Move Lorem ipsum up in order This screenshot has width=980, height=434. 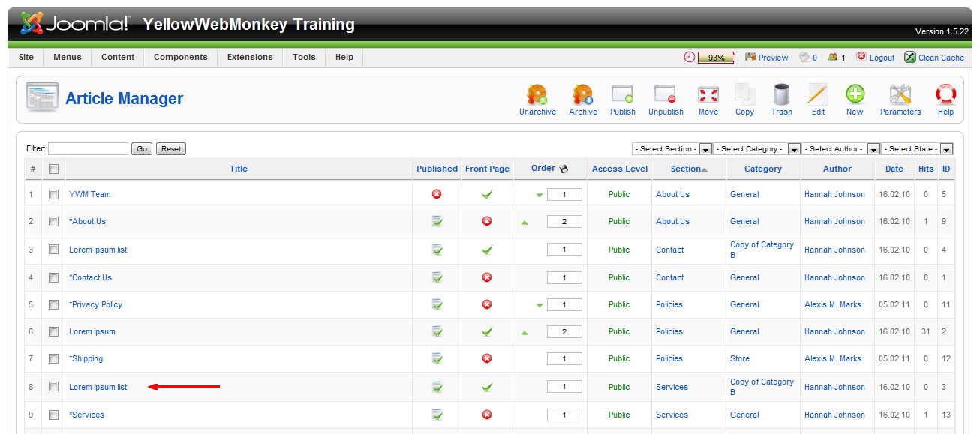pyautogui.click(x=525, y=332)
